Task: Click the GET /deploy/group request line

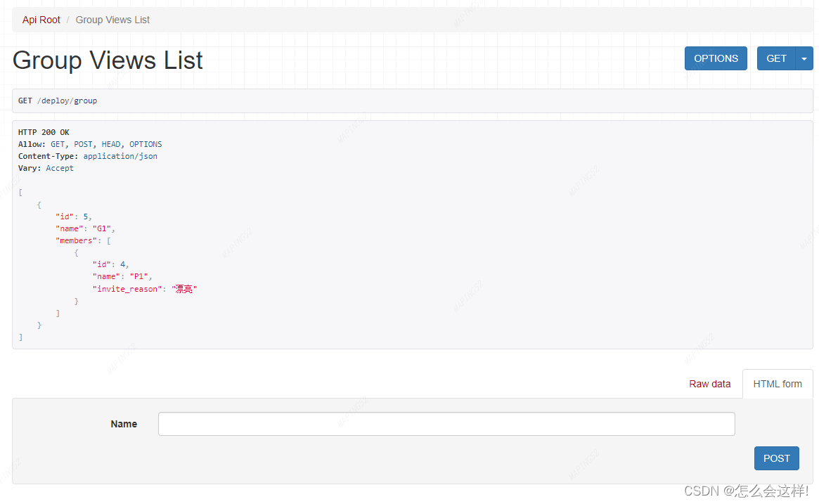Action: coord(58,101)
